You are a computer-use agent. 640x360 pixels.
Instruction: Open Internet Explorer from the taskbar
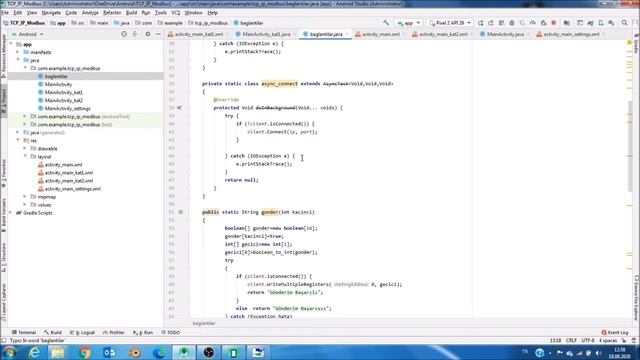(35, 353)
